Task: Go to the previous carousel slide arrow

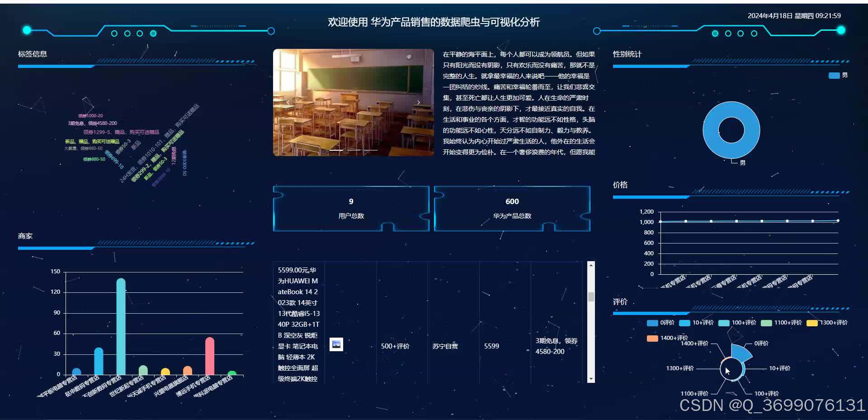Action: click(x=288, y=102)
